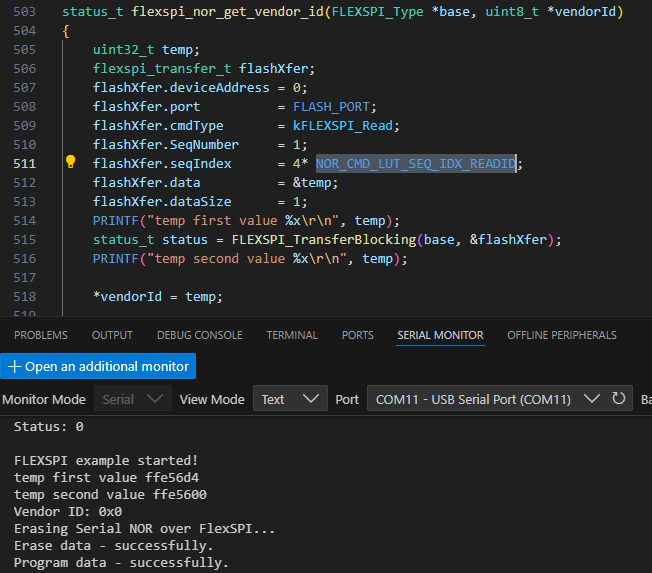Switch to the PORTS tab
This screenshot has height=573, width=652.
[x=358, y=335]
